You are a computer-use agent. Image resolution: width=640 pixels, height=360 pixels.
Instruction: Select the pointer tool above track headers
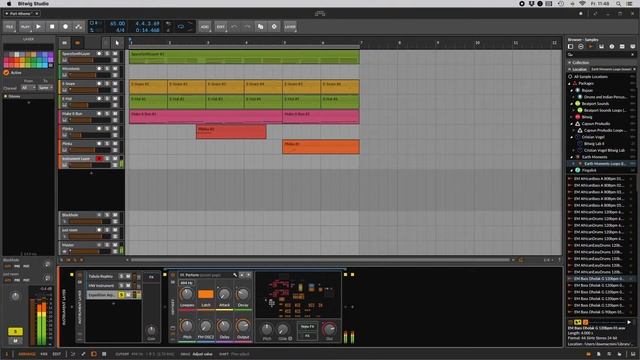pyautogui.click(x=117, y=43)
